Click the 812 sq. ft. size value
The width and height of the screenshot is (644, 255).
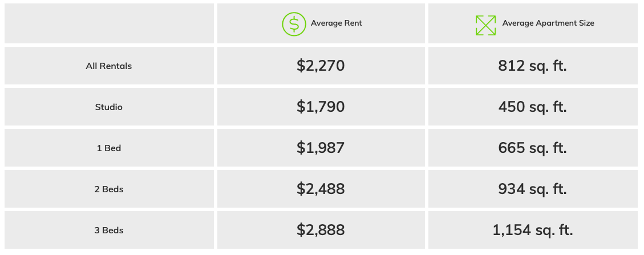coord(532,66)
